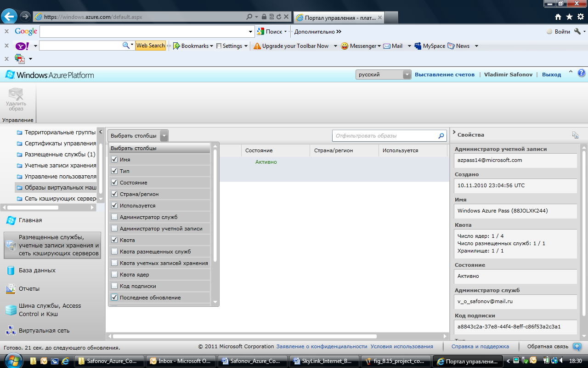Click the browser Tools gear icon
588x368 pixels.
coord(581,17)
